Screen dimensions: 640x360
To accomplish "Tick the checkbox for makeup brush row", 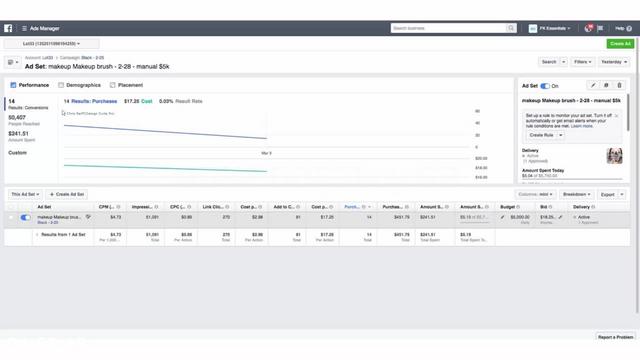I will [11, 218].
